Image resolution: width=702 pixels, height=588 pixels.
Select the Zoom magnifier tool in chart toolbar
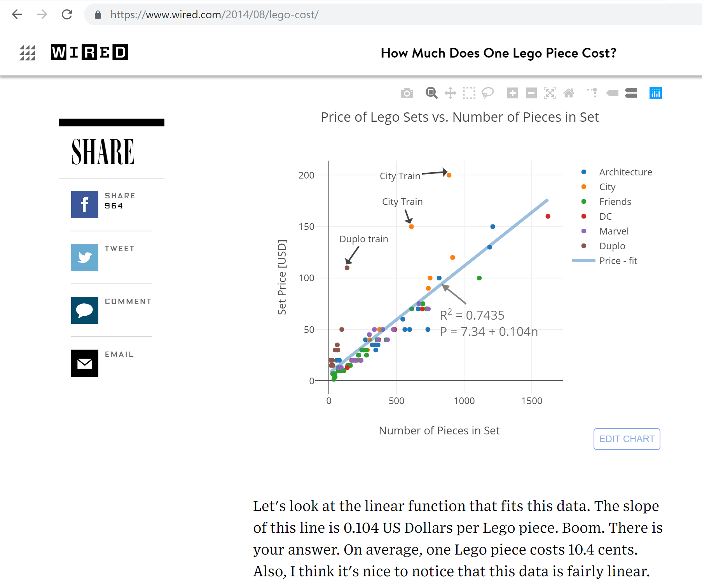click(431, 93)
